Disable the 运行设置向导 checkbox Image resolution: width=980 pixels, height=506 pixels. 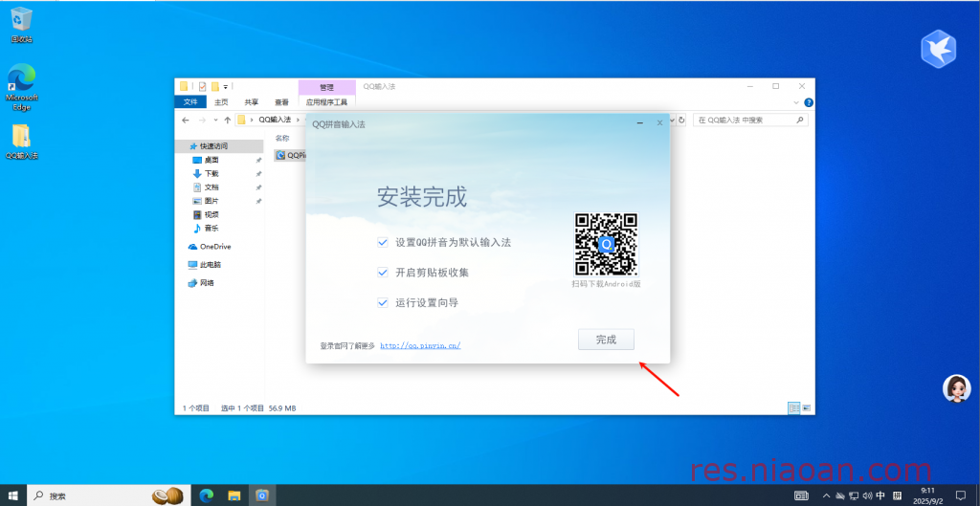pyautogui.click(x=383, y=302)
